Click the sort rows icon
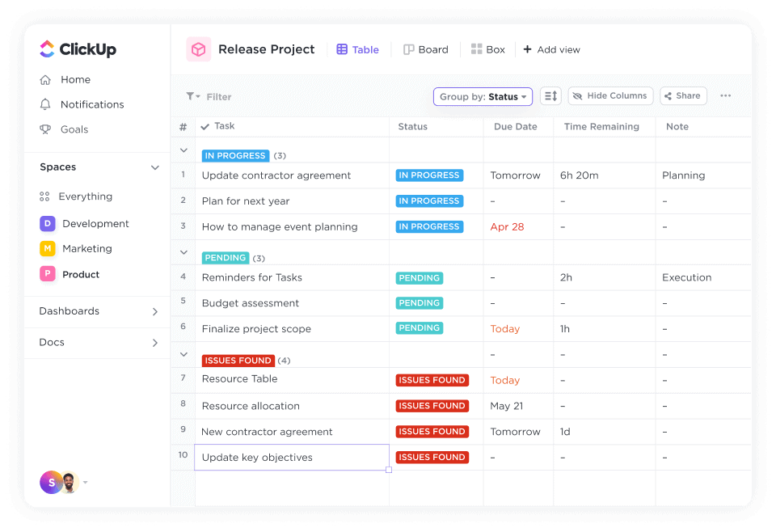This screenshot has height=532, width=776. [550, 96]
